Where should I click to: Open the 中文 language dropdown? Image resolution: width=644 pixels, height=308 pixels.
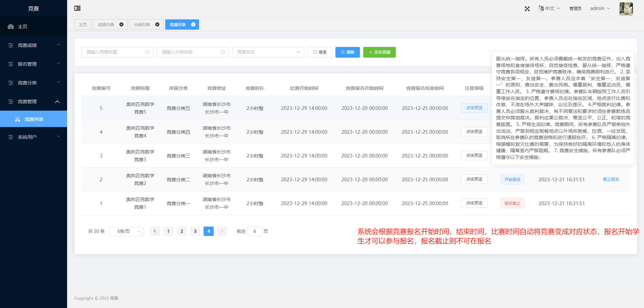(x=549, y=8)
